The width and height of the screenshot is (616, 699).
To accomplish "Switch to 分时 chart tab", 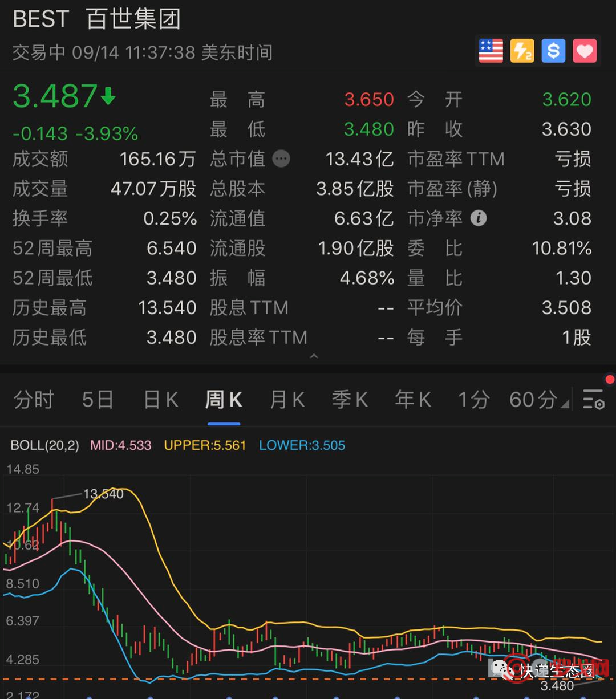I will (34, 400).
